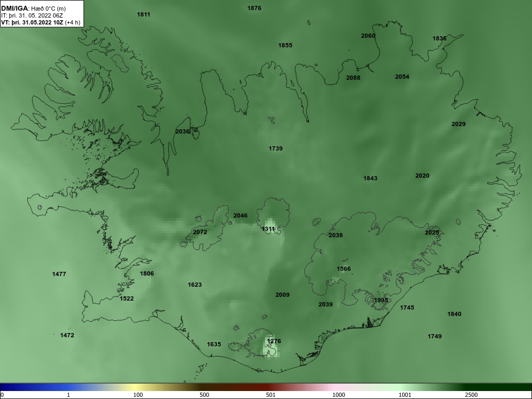532x399 pixels.
Task: Select the 1477 value label
Action: 60,274
